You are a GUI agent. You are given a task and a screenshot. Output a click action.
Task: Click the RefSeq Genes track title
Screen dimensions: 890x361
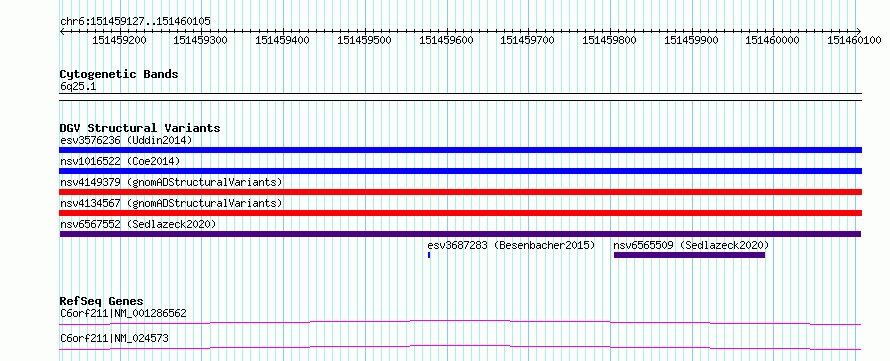102,301
